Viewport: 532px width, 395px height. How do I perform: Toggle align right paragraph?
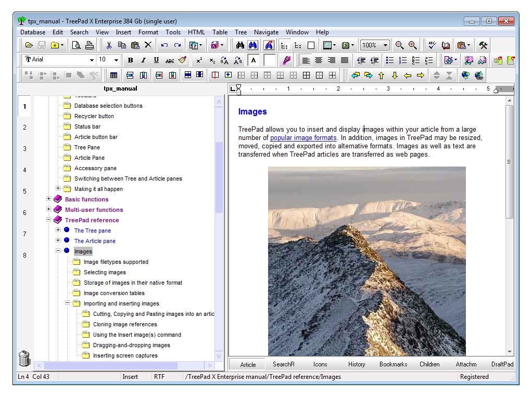pos(332,60)
